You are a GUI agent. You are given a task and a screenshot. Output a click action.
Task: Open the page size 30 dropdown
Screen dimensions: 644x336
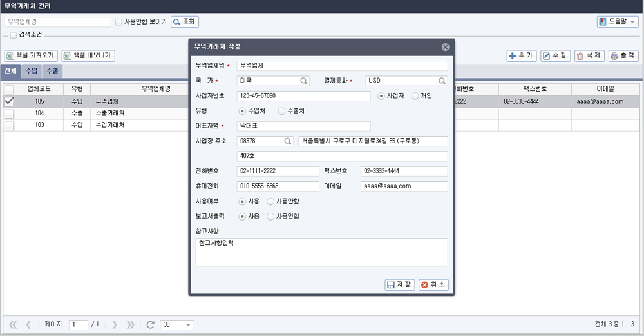[177, 325]
